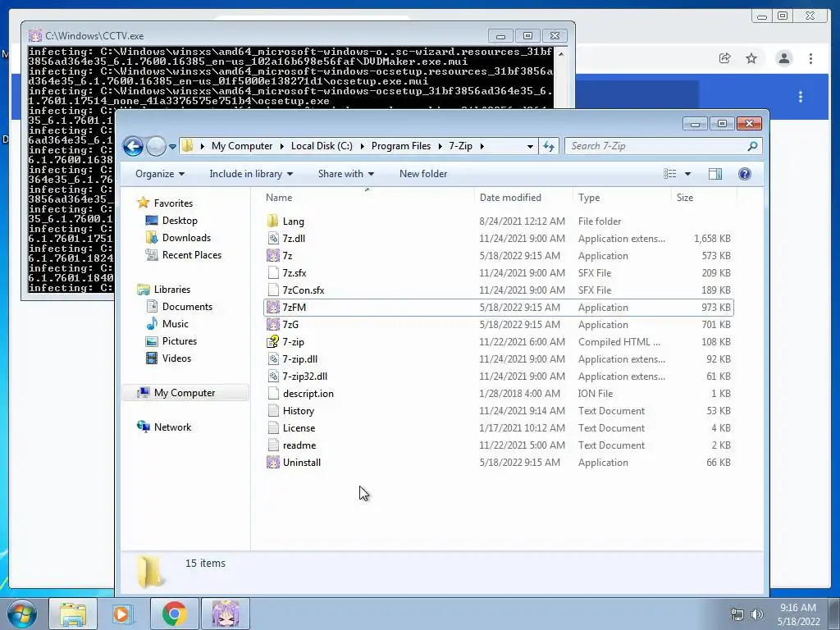
Task: Select the 7-zip.dll file icon
Action: (272, 359)
